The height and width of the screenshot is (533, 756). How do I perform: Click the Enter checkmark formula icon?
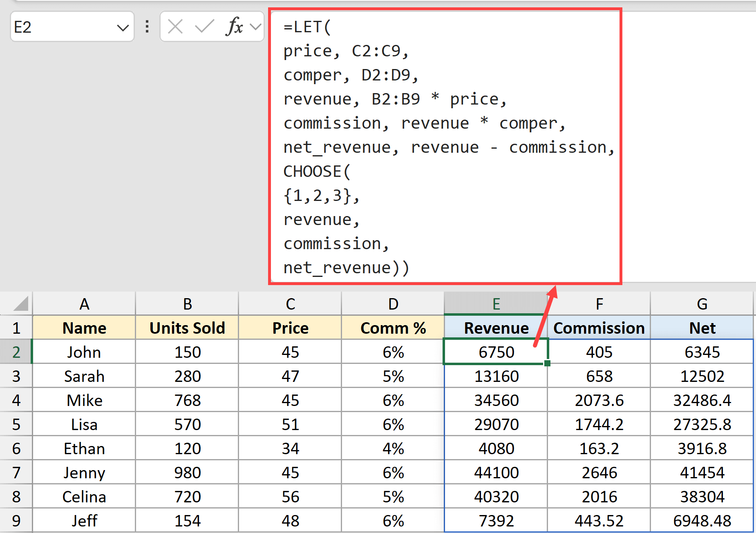(x=204, y=27)
